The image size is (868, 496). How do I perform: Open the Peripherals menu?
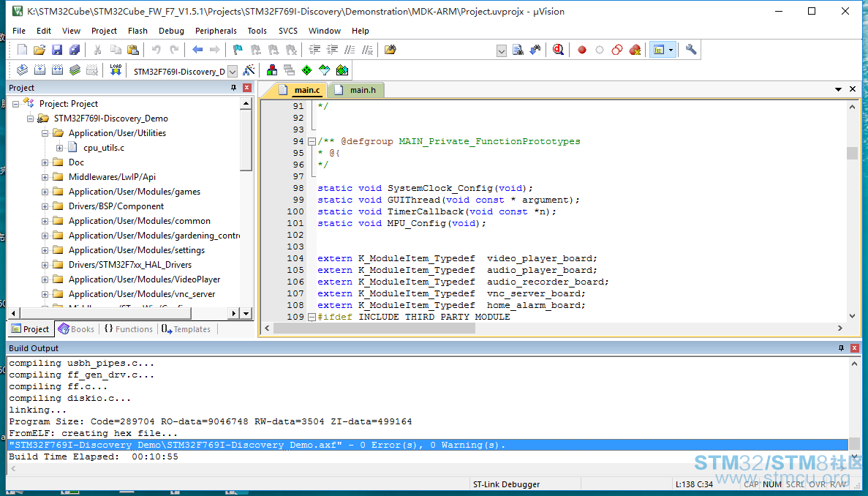point(216,31)
